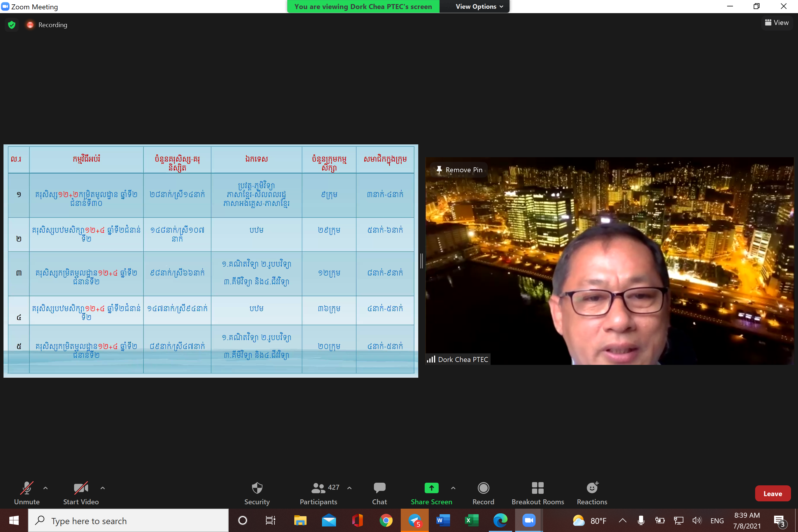Image resolution: width=798 pixels, height=532 pixels.
Task: Click the Record icon
Action: (483, 488)
